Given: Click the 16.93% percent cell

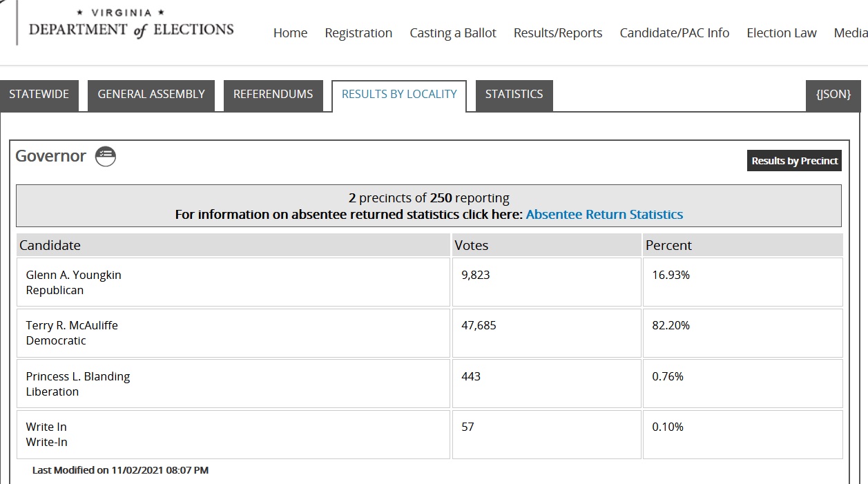Looking at the screenshot, I should tap(742, 282).
